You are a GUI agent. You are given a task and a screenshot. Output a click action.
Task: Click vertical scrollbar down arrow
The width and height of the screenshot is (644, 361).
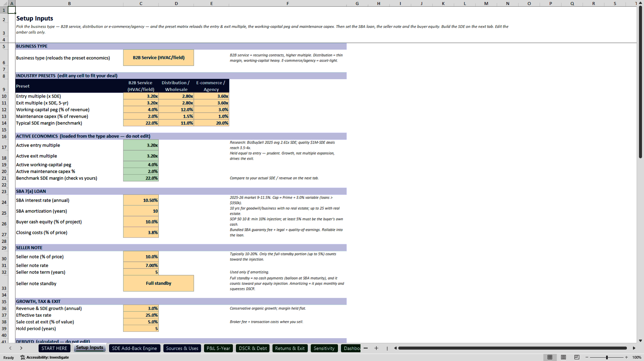point(640,341)
